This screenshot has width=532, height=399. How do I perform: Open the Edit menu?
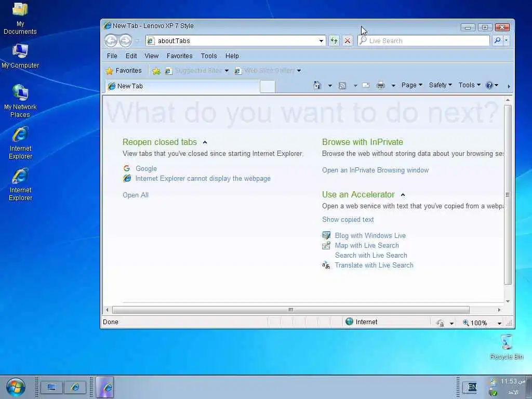131,56
